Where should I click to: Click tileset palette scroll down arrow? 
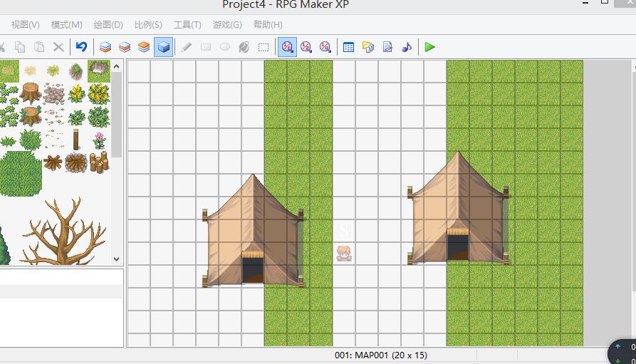tap(116, 259)
